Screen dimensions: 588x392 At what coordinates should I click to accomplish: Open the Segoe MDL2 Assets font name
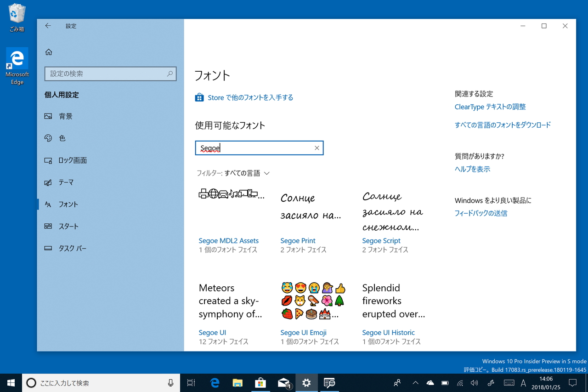coord(229,241)
